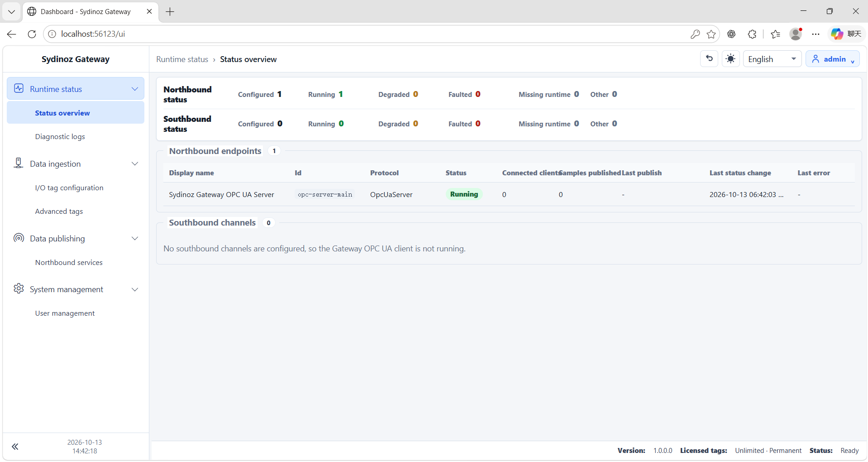Image resolution: width=868 pixels, height=462 pixels.
Task: Collapse Runtime status chevron
Action: 134,89
